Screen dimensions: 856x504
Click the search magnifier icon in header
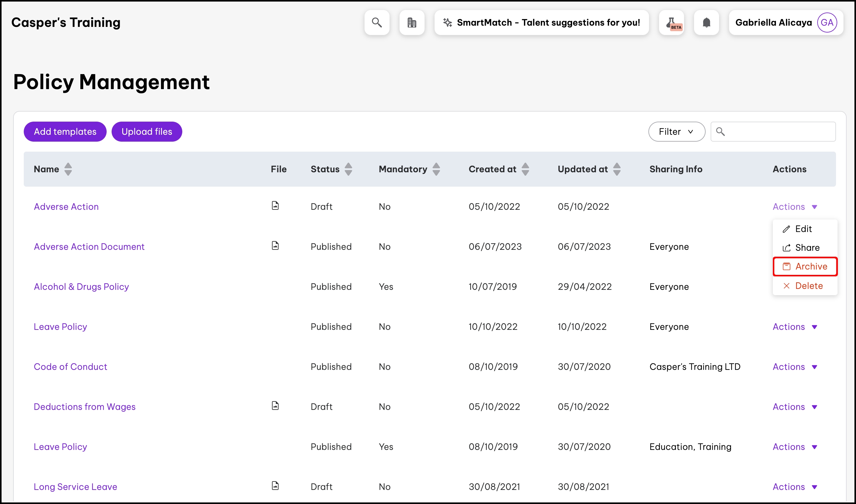(x=377, y=23)
